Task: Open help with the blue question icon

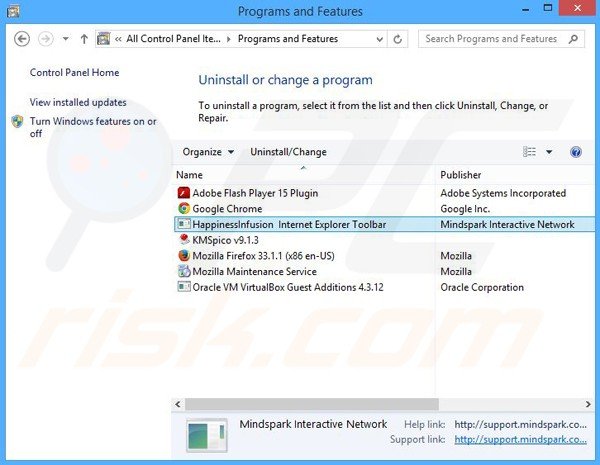Action: tap(576, 152)
